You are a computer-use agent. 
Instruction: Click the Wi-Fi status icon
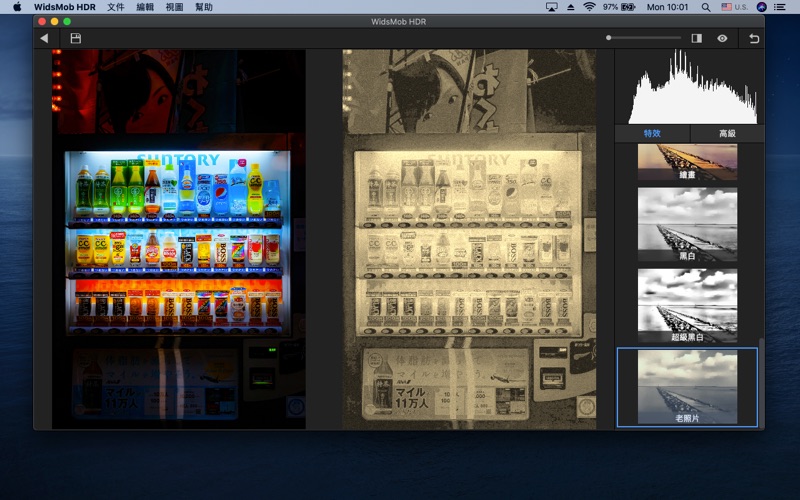(x=589, y=7)
